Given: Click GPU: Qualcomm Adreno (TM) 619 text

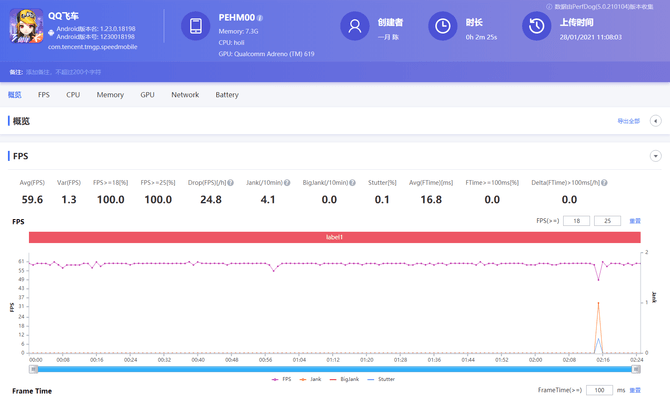Looking at the screenshot, I should [x=266, y=54].
